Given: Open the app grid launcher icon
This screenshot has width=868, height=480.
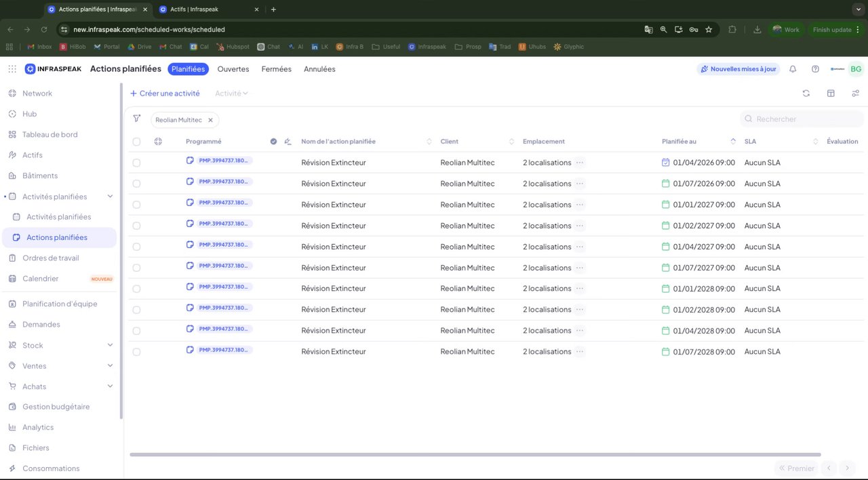Looking at the screenshot, I should (12, 69).
